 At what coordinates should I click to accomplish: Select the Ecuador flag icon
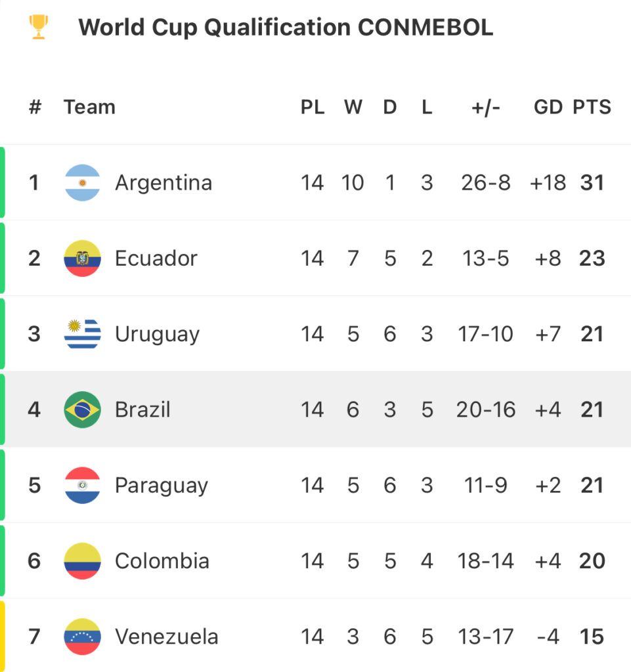[82, 259]
